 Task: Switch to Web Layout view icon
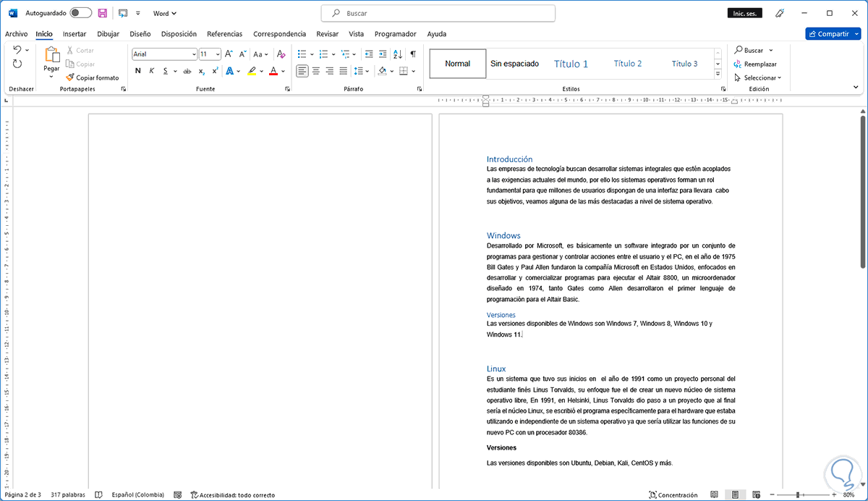(755, 495)
